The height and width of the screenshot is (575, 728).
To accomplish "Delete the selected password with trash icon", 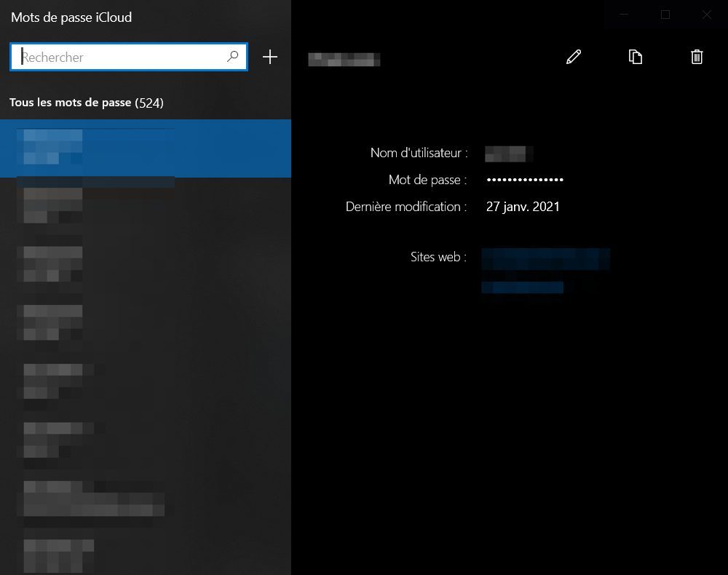I will 697,57.
